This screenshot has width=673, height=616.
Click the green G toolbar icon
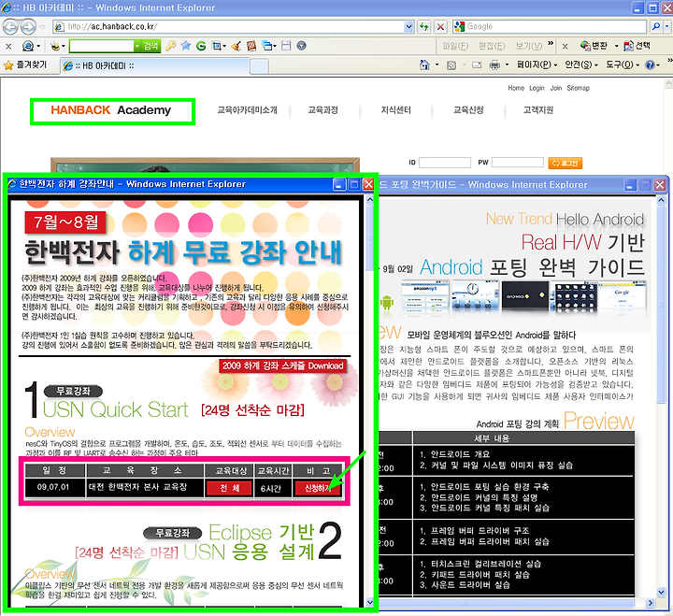pyautogui.click(x=201, y=46)
